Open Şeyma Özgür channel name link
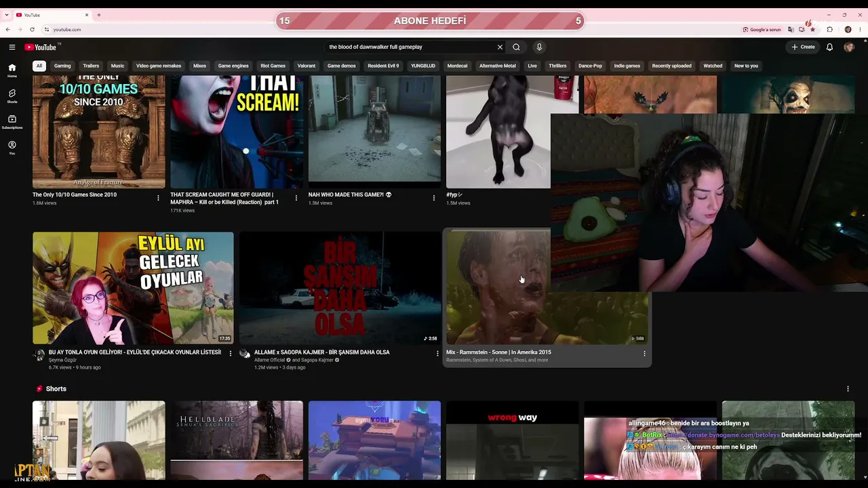868x488 pixels. 62,360
